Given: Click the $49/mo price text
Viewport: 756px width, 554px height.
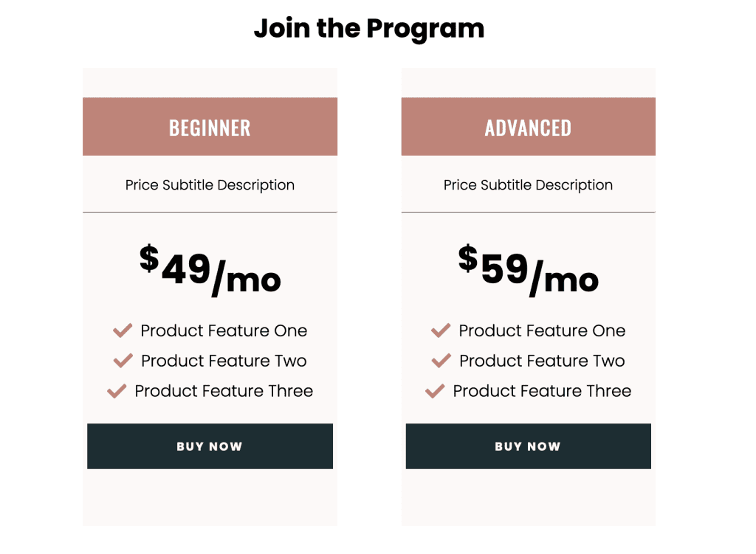Looking at the screenshot, I should pos(210,270).
